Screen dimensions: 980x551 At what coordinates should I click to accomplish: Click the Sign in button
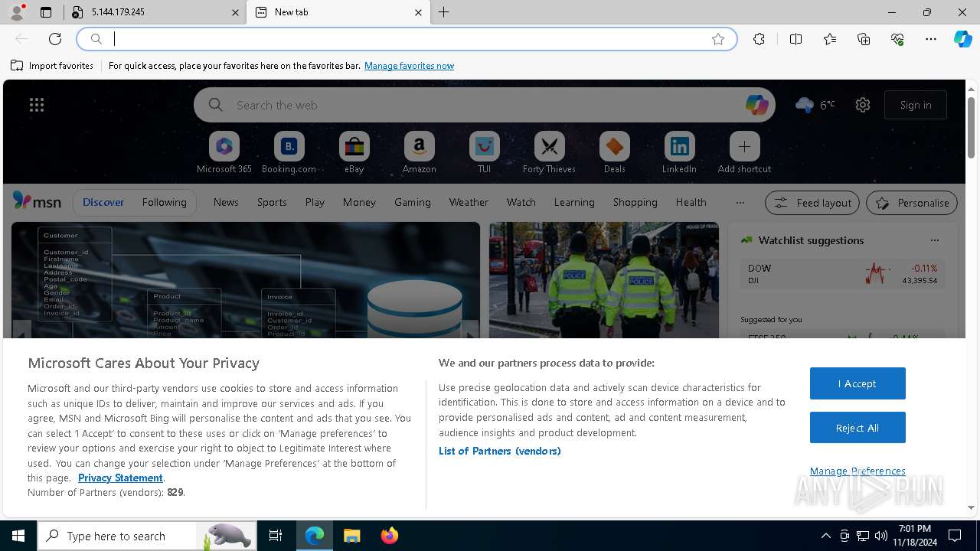pyautogui.click(x=916, y=105)
